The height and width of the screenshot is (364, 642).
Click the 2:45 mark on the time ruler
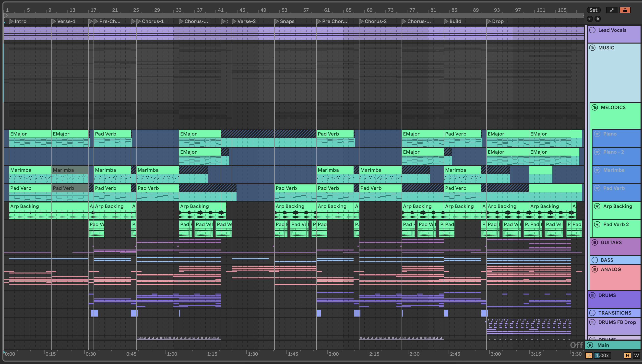[x=455, y=354]
